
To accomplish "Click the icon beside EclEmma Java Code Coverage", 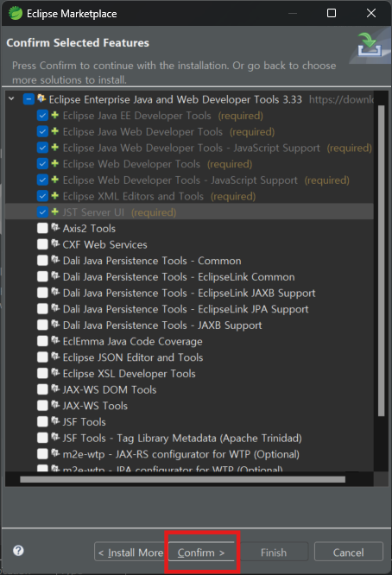I will [55, 340].
